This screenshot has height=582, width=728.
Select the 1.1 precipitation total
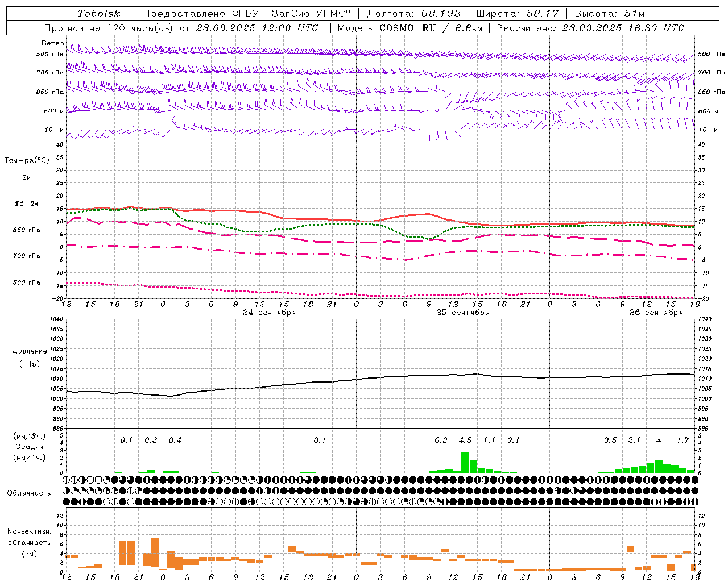click(489, 440)
